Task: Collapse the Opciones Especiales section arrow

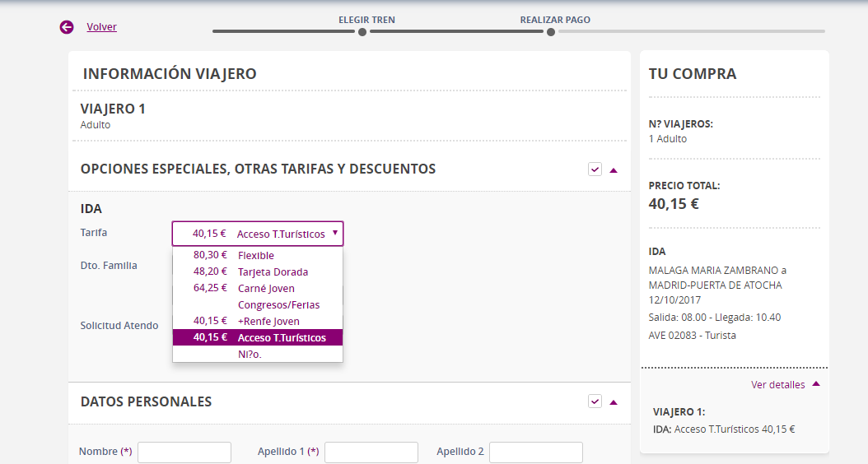Action: pos(614,170)
